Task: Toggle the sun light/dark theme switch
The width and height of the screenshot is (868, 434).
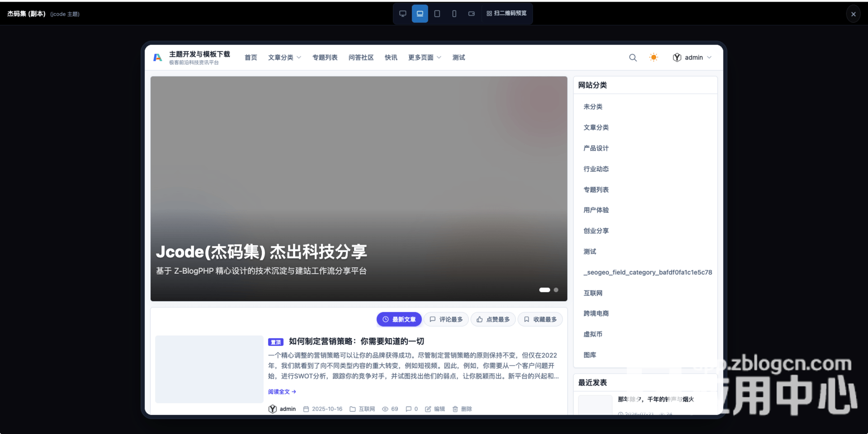Action: [x=654, y=57]
